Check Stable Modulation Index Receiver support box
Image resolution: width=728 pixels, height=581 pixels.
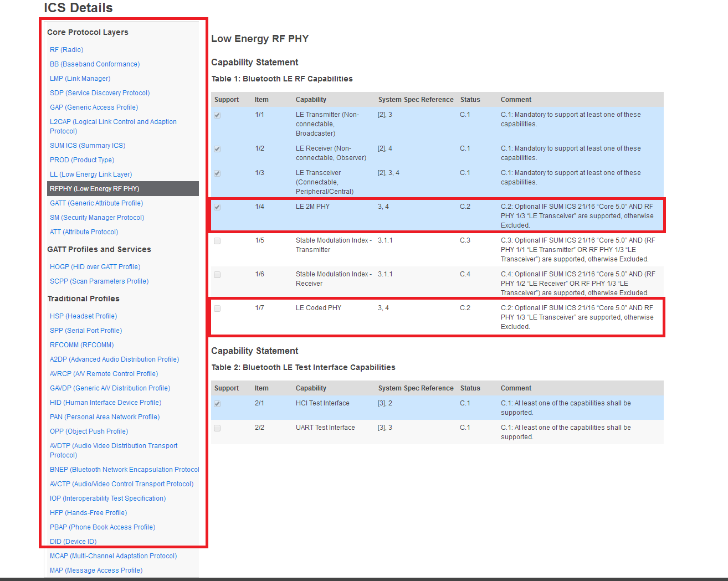tap(217, 275)
